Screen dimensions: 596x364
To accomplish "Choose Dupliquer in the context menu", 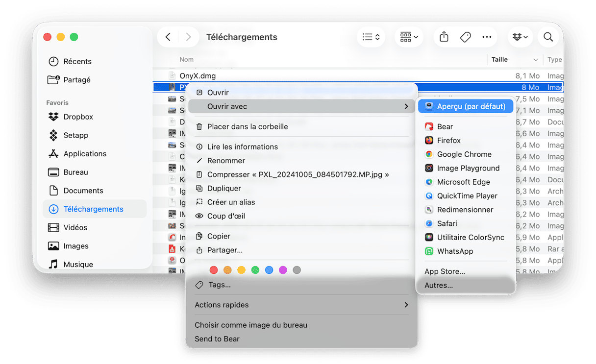I will click(x=301, y=188).
